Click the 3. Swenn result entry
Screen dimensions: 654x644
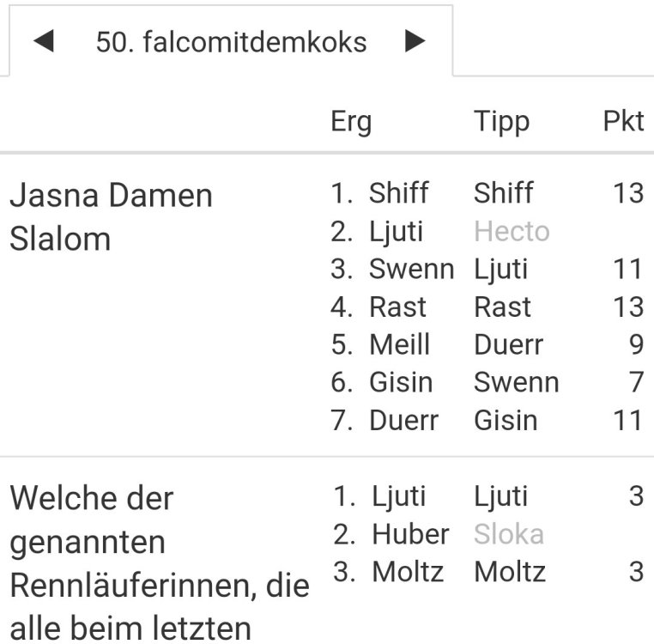(392, 269)
